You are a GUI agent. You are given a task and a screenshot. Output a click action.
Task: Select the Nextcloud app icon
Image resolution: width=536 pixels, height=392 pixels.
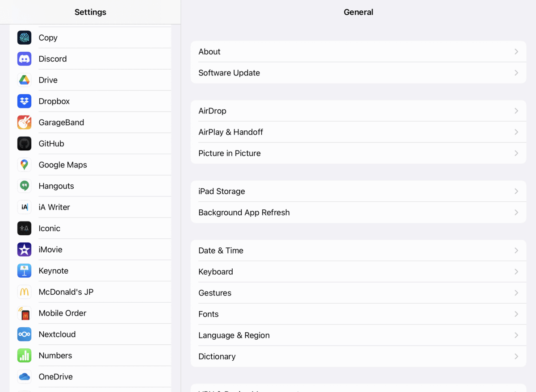[x=24, y=334]
